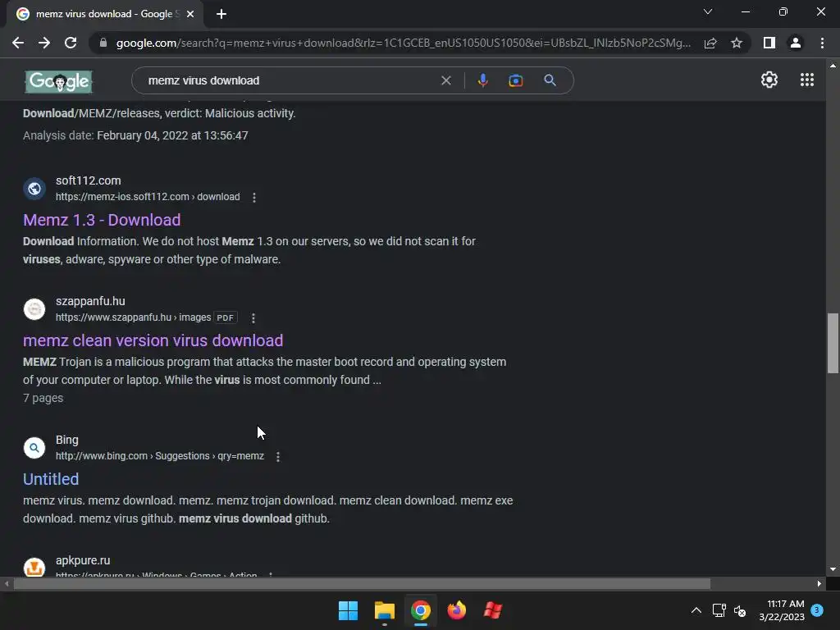Reload the Google search page
Image resolution: width=840 pixels, height=630 pixels.
pyautogui.click(x=71, y=43)
